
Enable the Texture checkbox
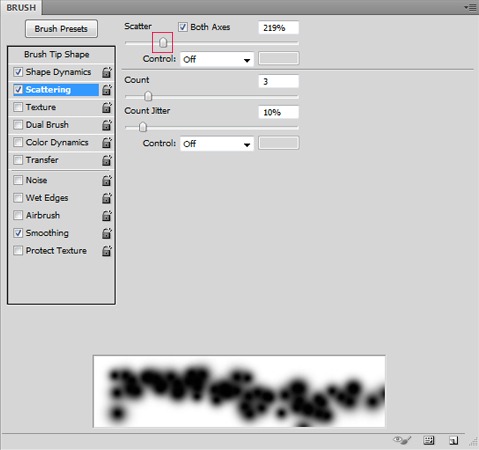(18, 107)
